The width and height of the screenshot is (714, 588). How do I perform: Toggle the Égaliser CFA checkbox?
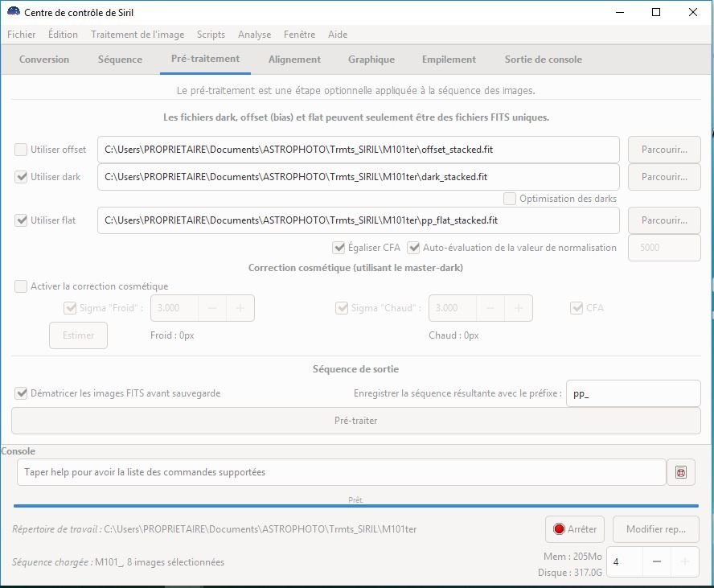click(339, 248)
